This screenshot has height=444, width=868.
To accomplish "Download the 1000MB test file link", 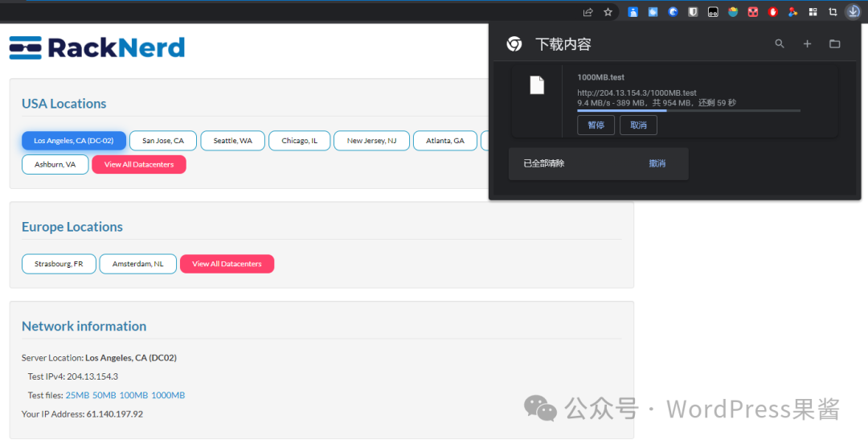I will (x=168, y=395).
